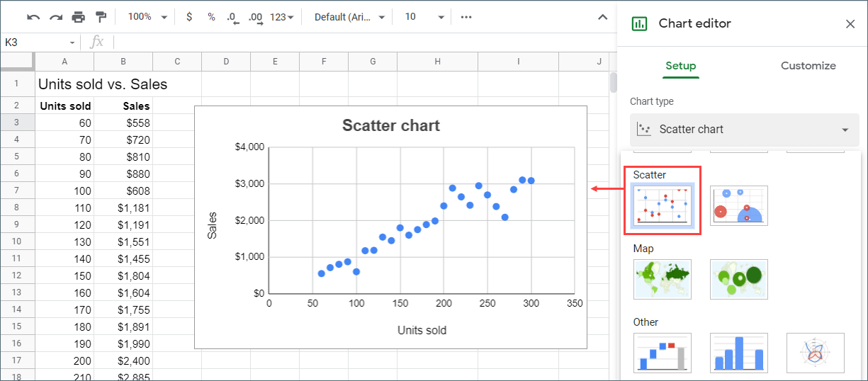Click the 'Sales' header cell in column B
This screenshot has height=381, width=868.
(x=123, y=106)
